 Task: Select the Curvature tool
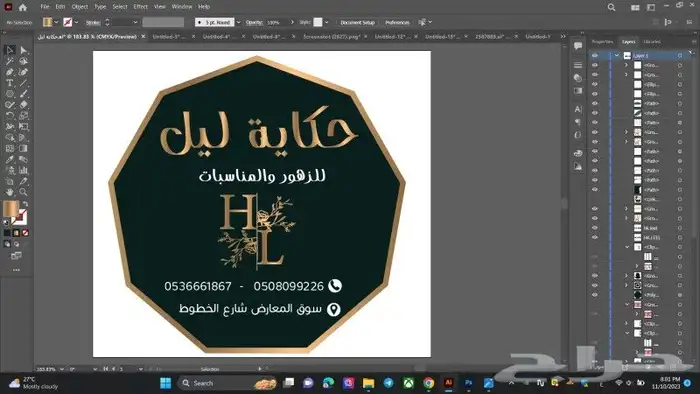[x=23, y=72]
